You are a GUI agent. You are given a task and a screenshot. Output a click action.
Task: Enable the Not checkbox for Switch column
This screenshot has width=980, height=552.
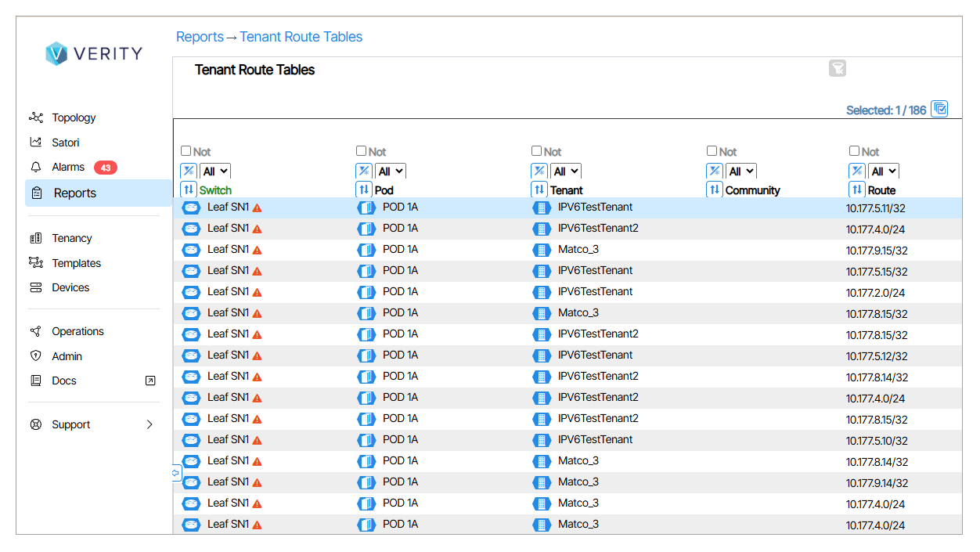pos(186,151)
